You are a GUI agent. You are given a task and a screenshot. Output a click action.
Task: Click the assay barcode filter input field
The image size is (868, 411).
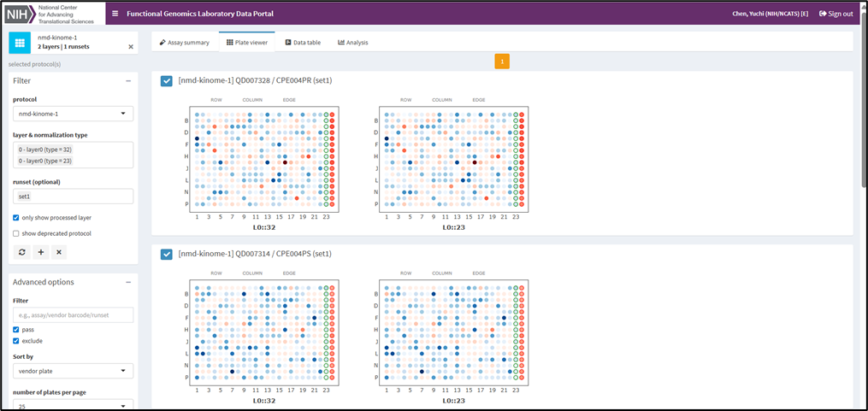point(73,315)
